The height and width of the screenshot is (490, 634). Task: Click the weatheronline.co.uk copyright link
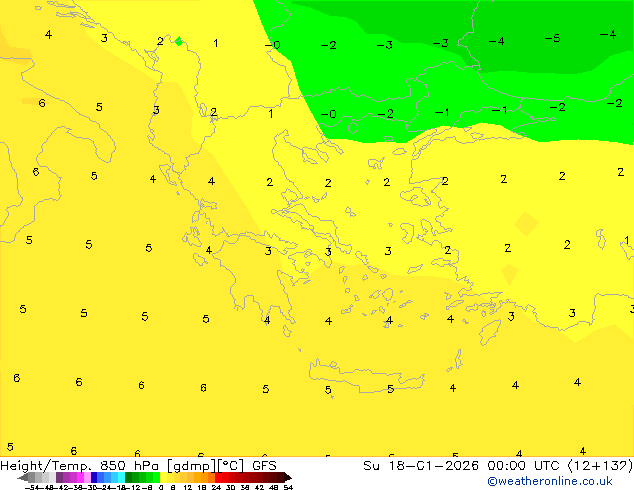[x=550, y=481]
